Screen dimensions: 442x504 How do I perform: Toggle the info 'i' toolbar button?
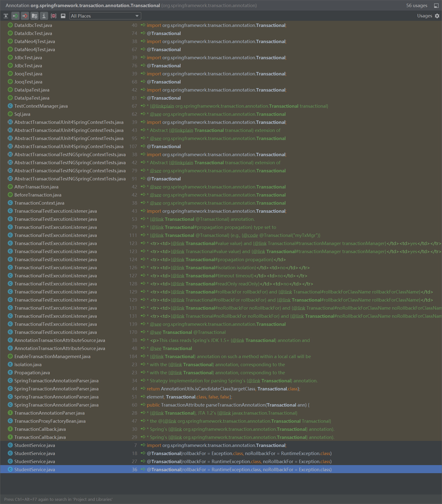[x=44, y=16]
